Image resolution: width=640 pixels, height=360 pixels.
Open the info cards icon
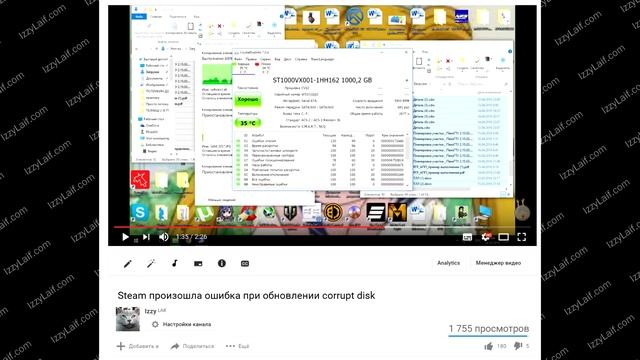[x=222, y=263]
